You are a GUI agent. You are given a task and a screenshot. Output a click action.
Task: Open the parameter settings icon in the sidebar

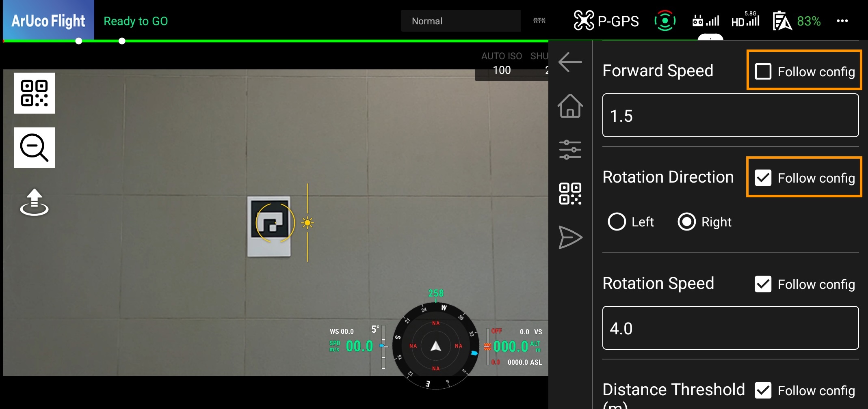570,149
